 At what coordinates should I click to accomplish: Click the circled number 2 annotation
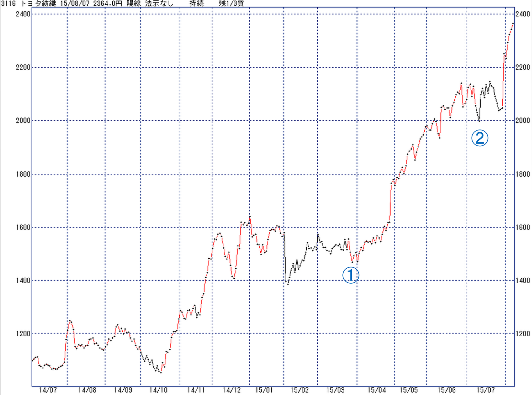pyautogui.click(x=479, y=138)
